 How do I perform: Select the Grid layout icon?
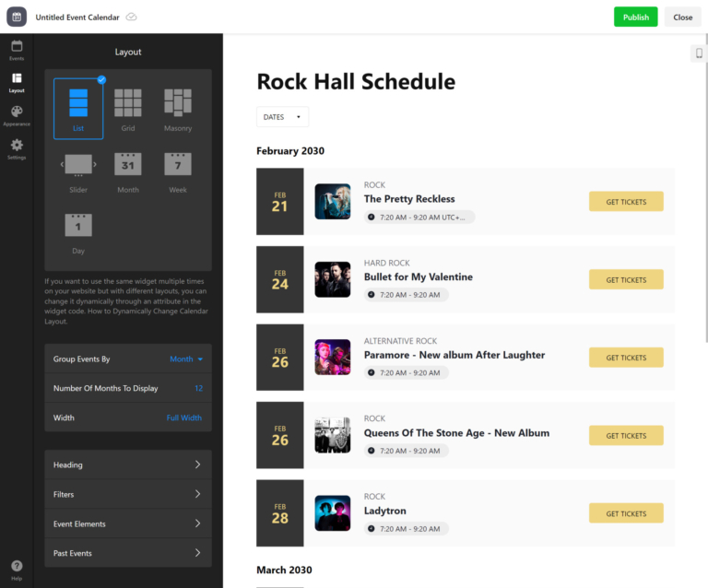128,102
